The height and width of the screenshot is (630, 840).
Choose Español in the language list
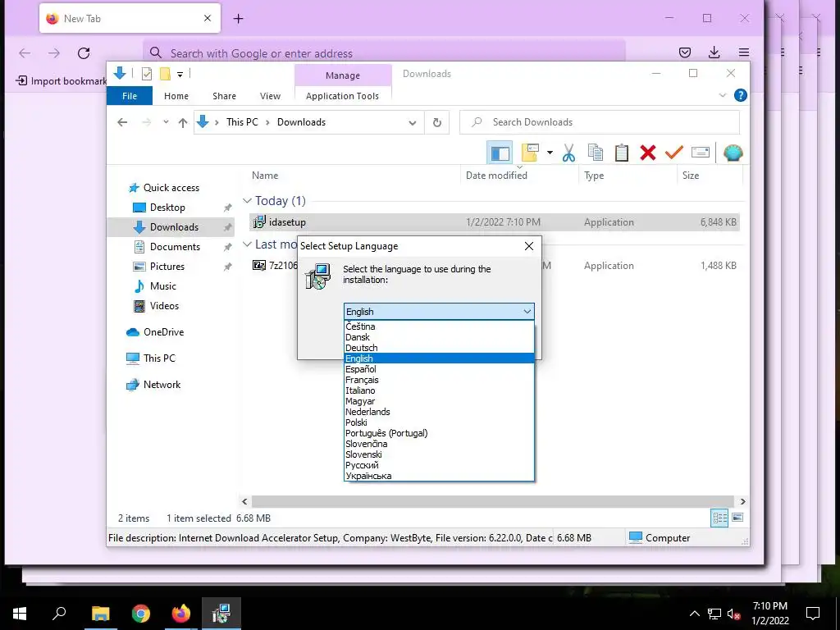[440, 369]
